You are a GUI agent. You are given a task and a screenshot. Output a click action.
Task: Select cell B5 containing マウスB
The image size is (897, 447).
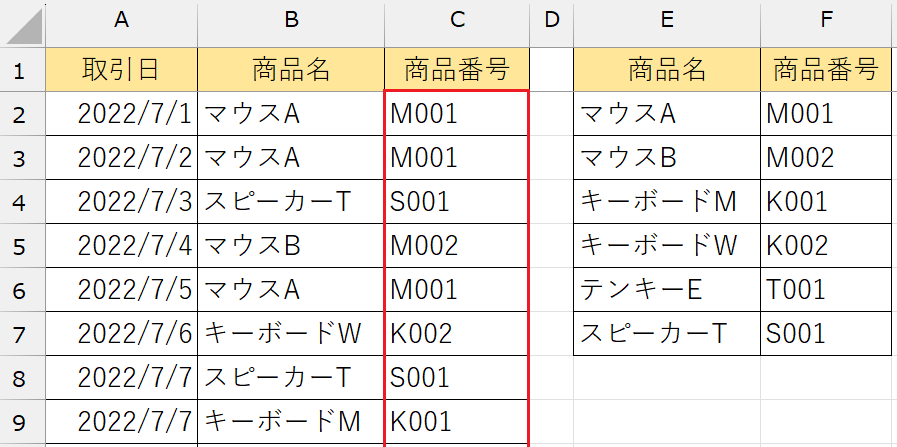291,245
